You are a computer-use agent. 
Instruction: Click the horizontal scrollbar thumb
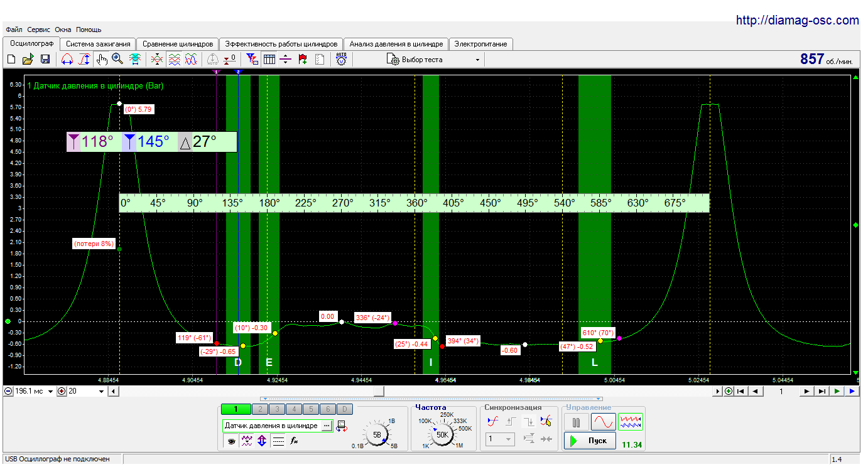(x=379, y=391)
